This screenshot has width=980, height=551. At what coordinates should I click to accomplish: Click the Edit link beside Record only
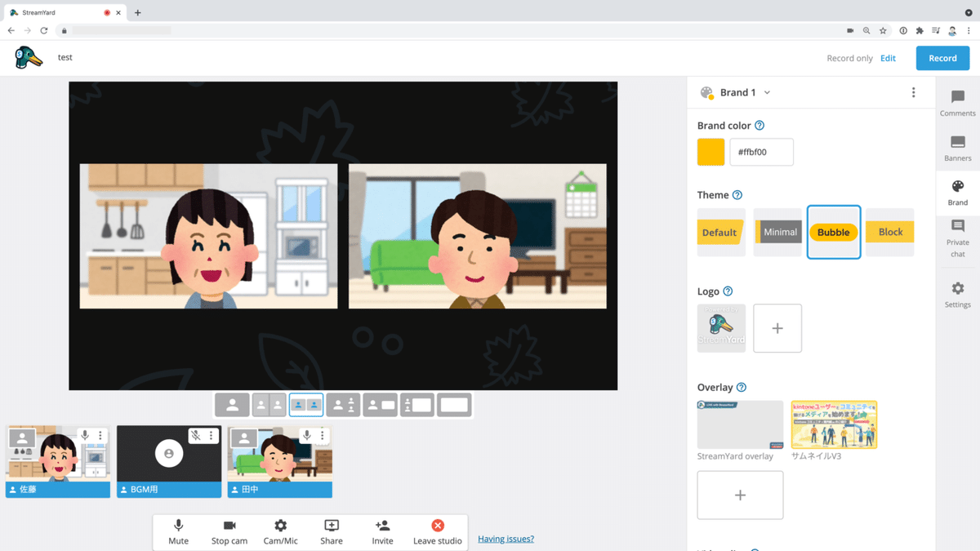[x=888, y=58]
